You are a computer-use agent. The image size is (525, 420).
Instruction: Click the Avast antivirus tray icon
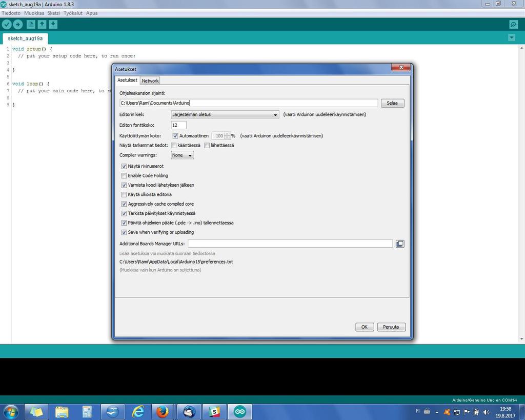point(447,412)
